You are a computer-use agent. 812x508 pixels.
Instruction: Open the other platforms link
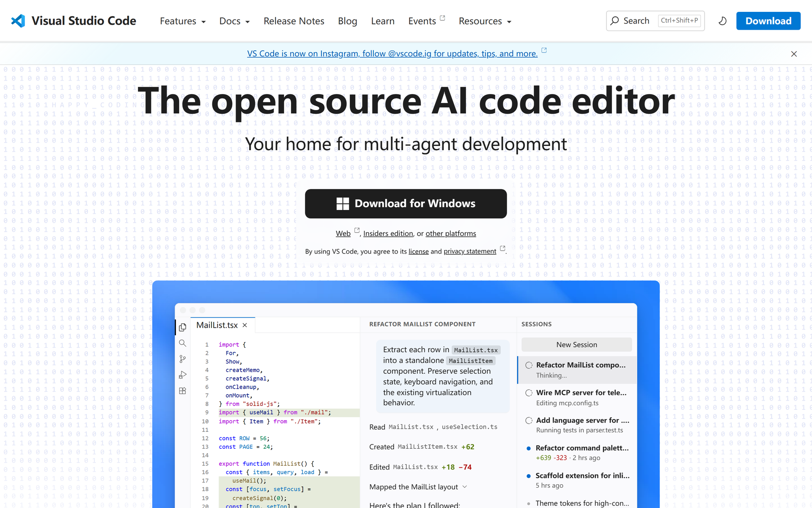451,233
